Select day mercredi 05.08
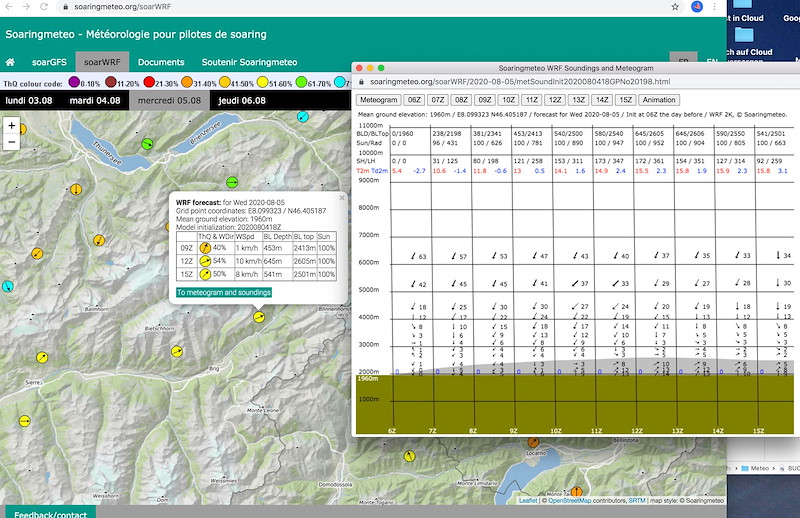 (169, 101)
